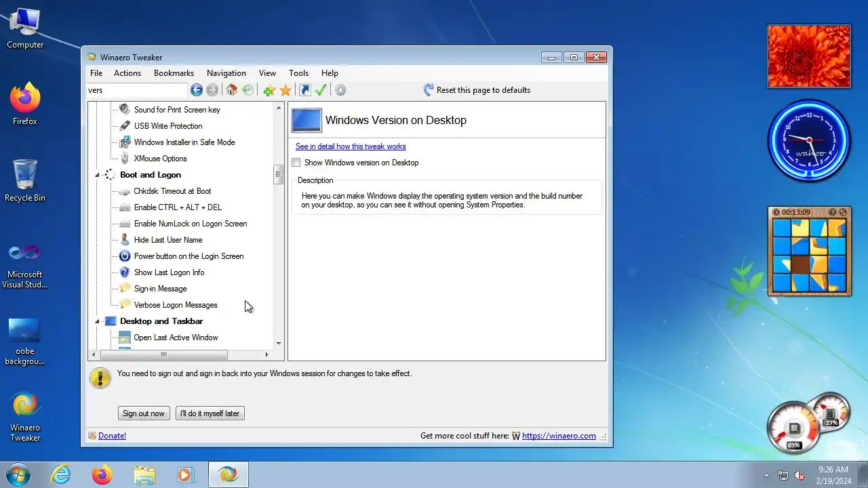This screenshot has width=868, height=488.
Task: Click the green refresh clock toolbar icon
Action: coord(248,90)
